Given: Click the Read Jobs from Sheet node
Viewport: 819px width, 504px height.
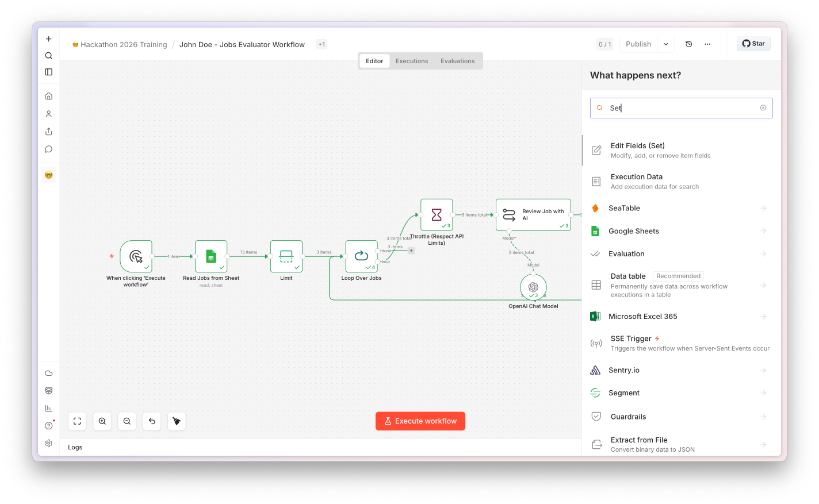Looking at the screenshot, I should coord(211,256).
